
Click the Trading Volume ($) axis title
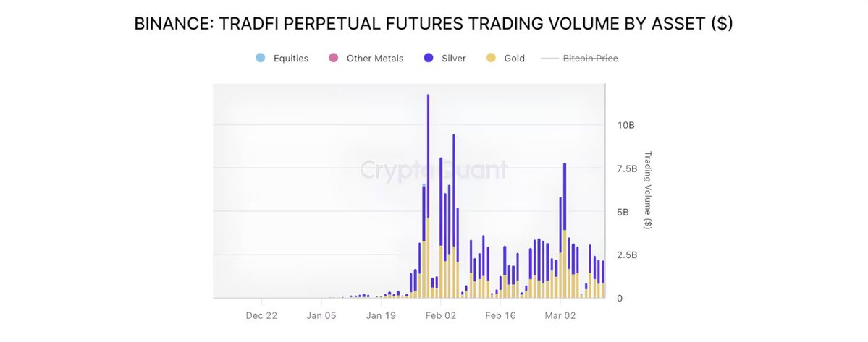coord(648,190)
